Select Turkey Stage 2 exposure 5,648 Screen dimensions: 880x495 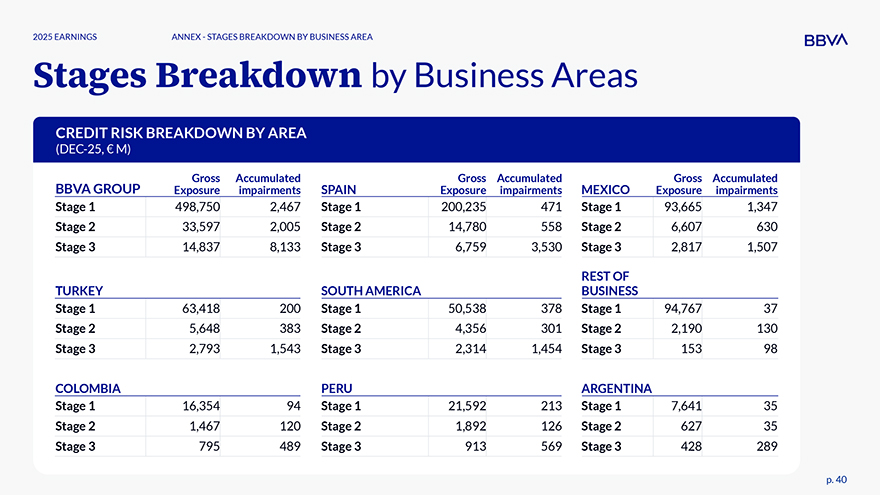[204, 329]
